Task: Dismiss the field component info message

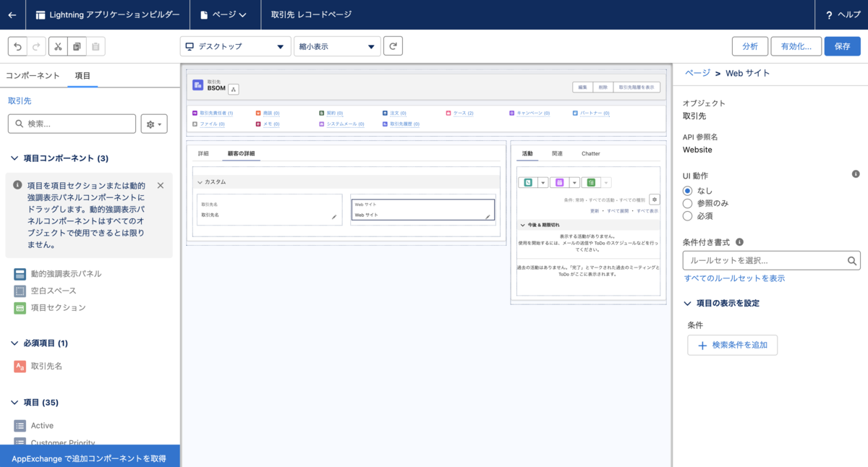Action: pos(161,185)
